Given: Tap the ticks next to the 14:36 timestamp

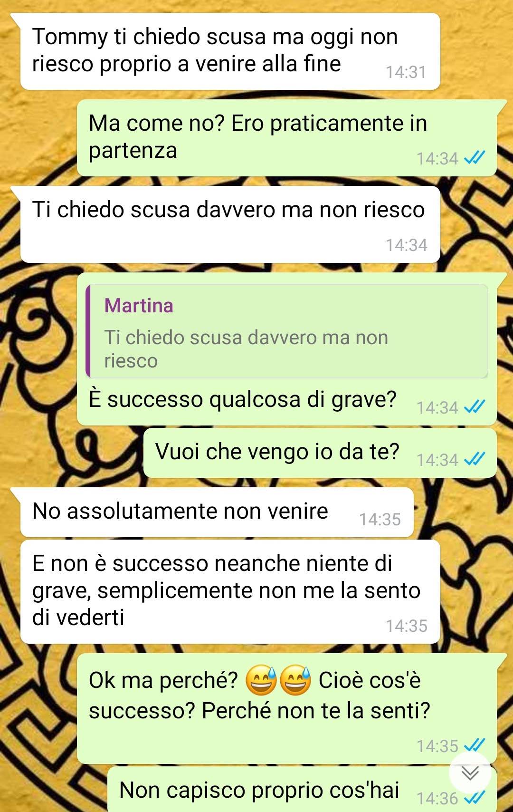Looking at the screenshot, I should 475,797.
